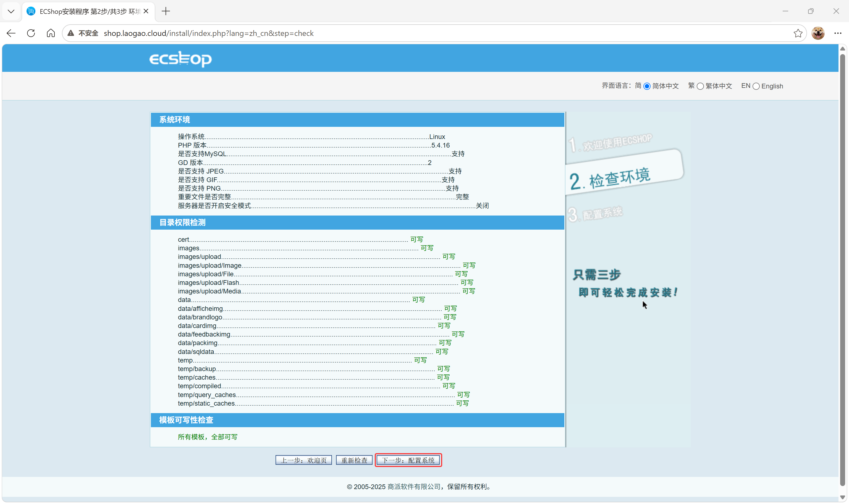Click step 3 配置系统 label
Viewport: 849px width, 504px height.
[x=595, y=214]
